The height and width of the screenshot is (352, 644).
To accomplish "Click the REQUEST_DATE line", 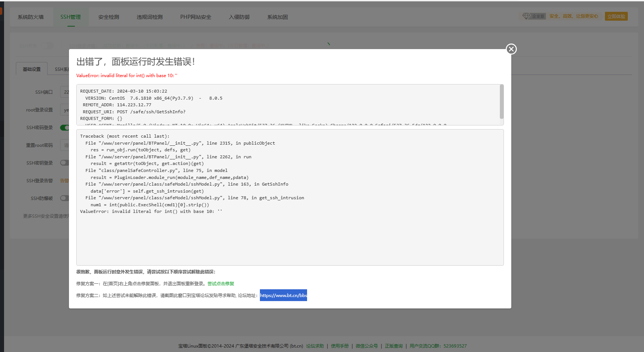I will point(123,91).
